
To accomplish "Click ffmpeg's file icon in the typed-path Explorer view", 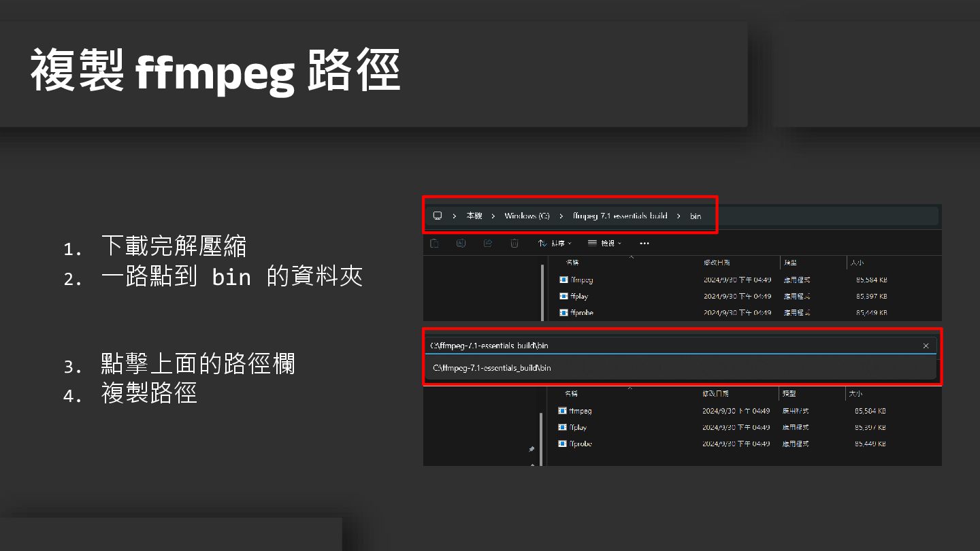I will pos(562,411).
